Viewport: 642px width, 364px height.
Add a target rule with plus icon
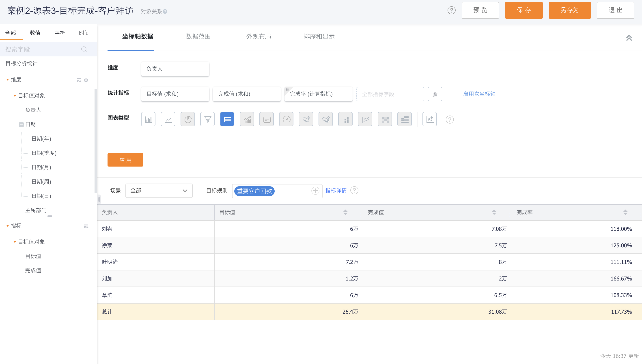(x=315, y=191)
